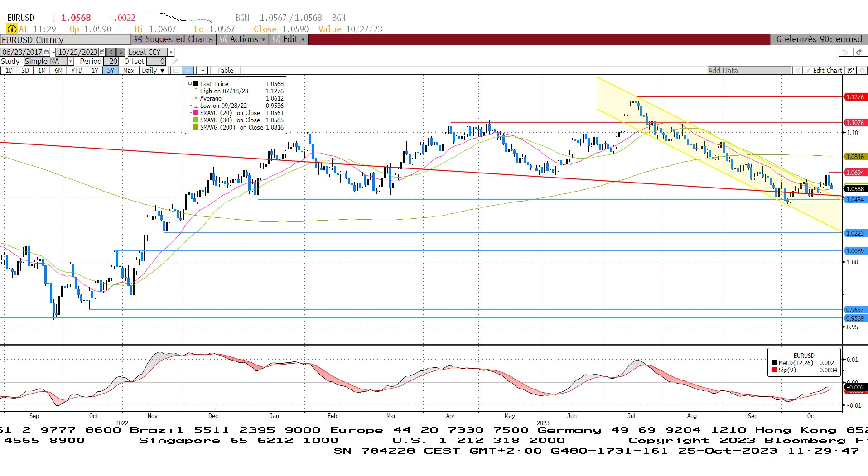Click the pink SMAVG (20) legend swatch
The width and height of the screenshot is (868, 476).
pyautogui.click(x=196, y=112)
